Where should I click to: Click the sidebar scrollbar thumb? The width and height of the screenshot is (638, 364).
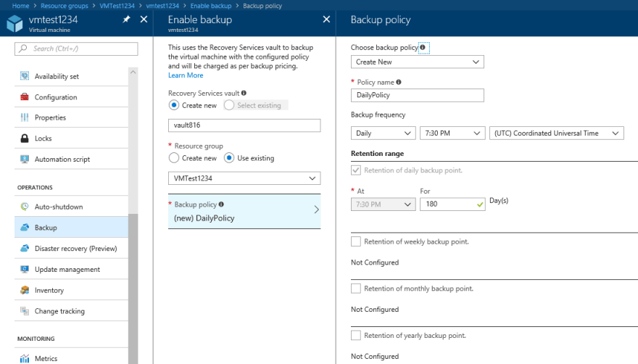tap(133, 289)
